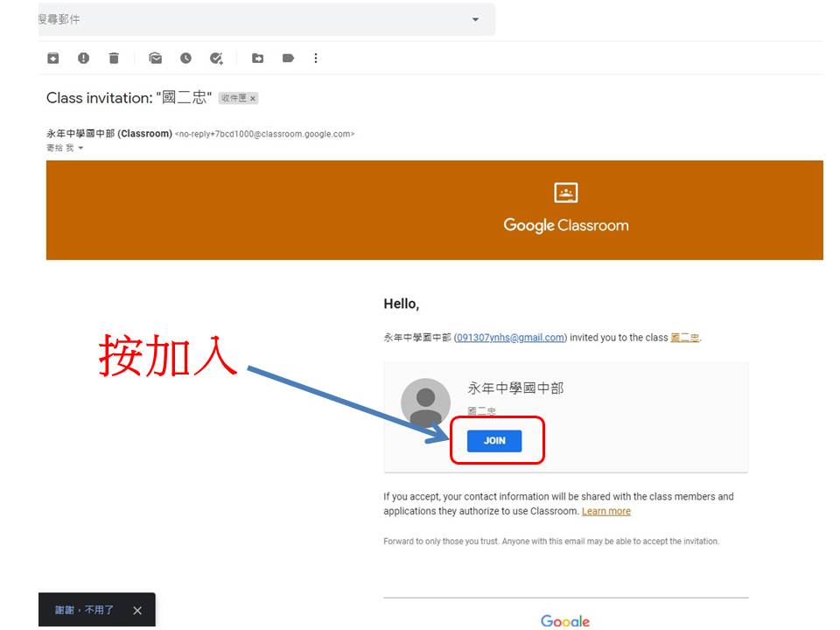
Task: Dismiss the notification with X
Action: click(137, 610)
